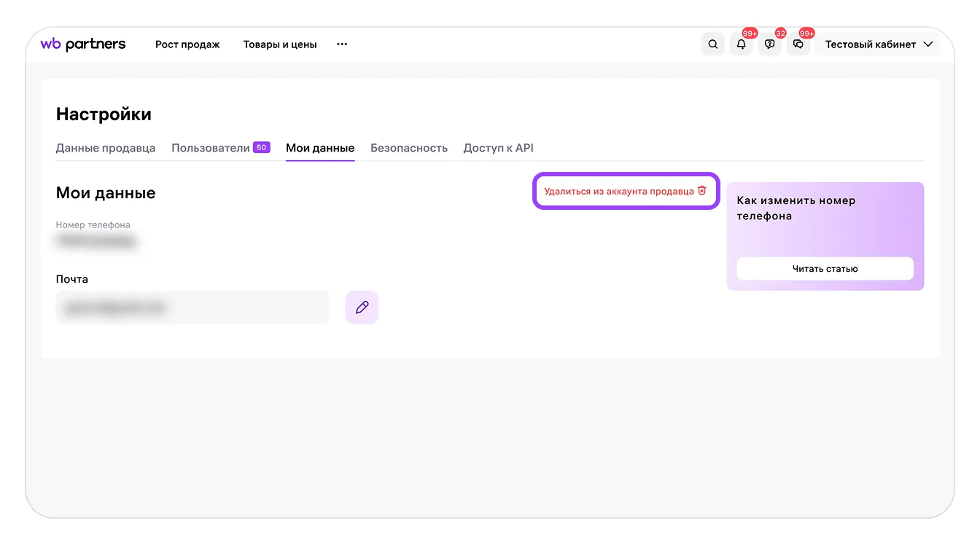Open the chat messages icon
Screen dimensions: 980x545
(x=798, y=44)
